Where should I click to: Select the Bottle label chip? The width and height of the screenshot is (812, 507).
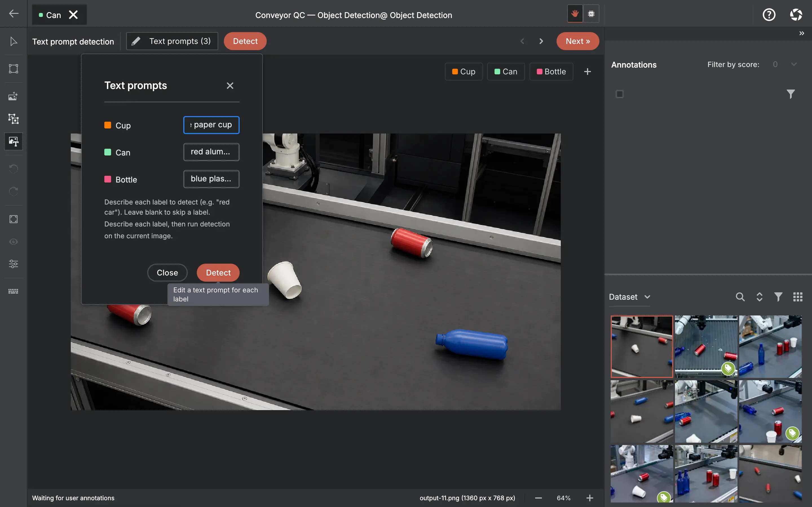[x=551, y=72]
